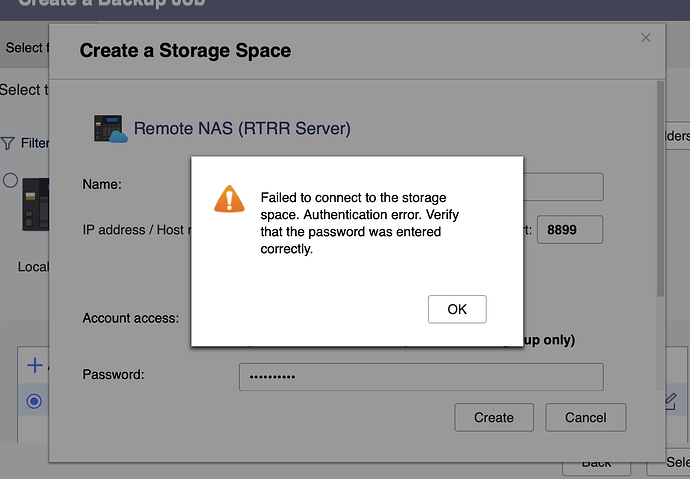
Task: Click into the Password field
Action: click(420, 376)
